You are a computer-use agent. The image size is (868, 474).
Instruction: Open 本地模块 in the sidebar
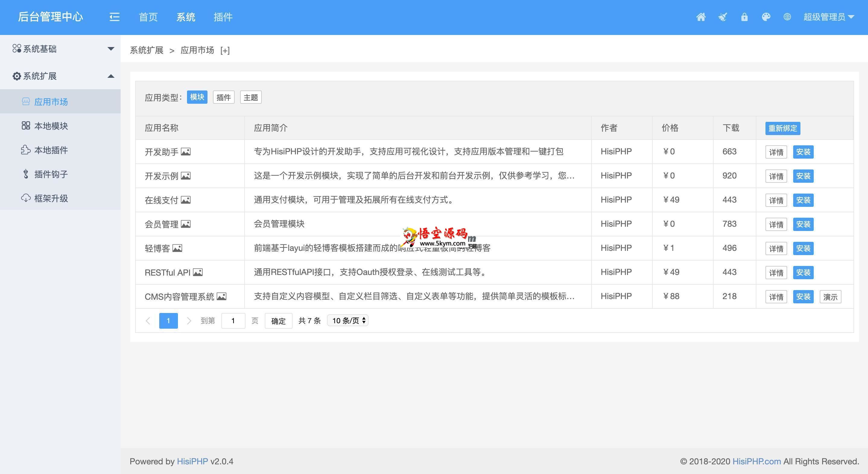click(x=60, y=126)
